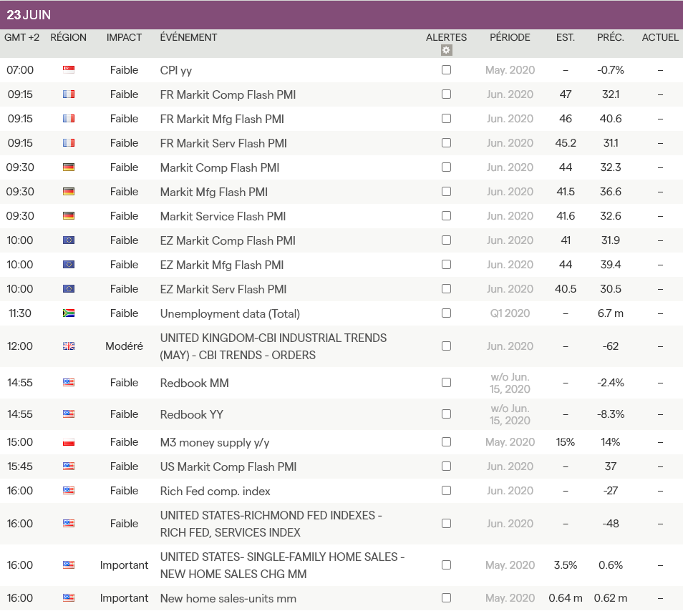Click the GMT +2 column header

[21, 37]
